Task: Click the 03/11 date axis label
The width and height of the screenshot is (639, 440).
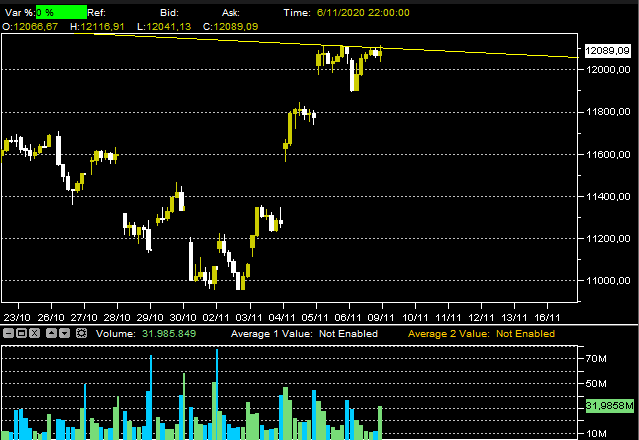Action: coord(249,317)
